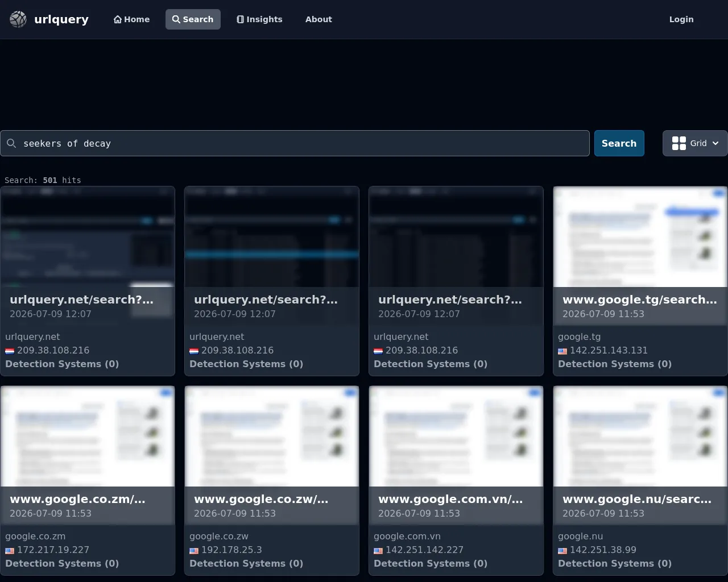Click the IP address 172.217.19.227

coord(53,550)
